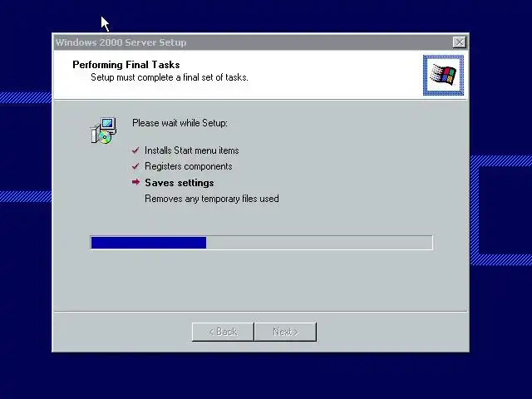Click the disabled Back button
Image resolution: width=532 pixels, height=399 pixels.
click(223, 332)
